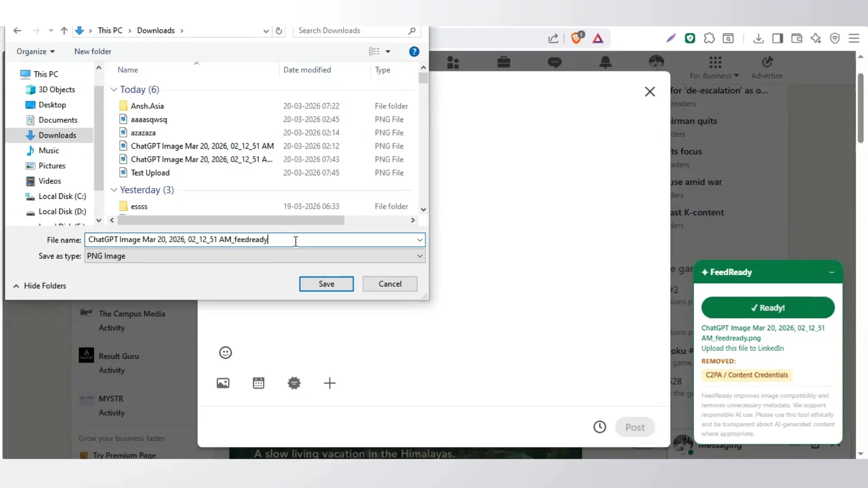
Task: Click the celebrate occasion badge icon
Action: 294,383
